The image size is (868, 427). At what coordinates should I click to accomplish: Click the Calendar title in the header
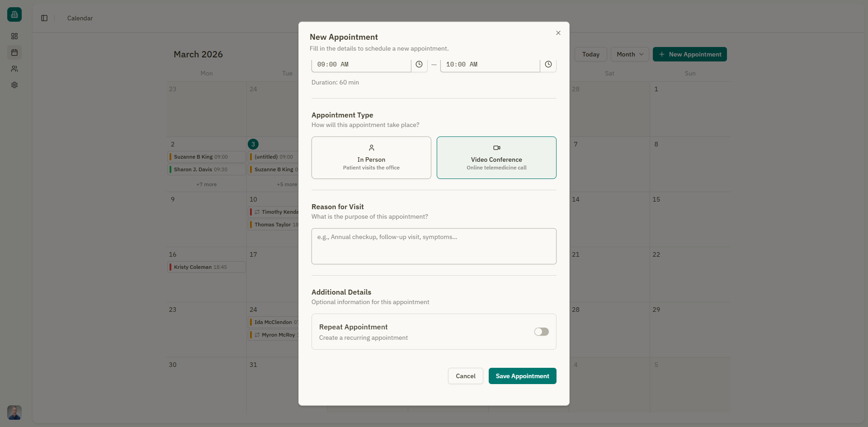[x=80, y=18]
